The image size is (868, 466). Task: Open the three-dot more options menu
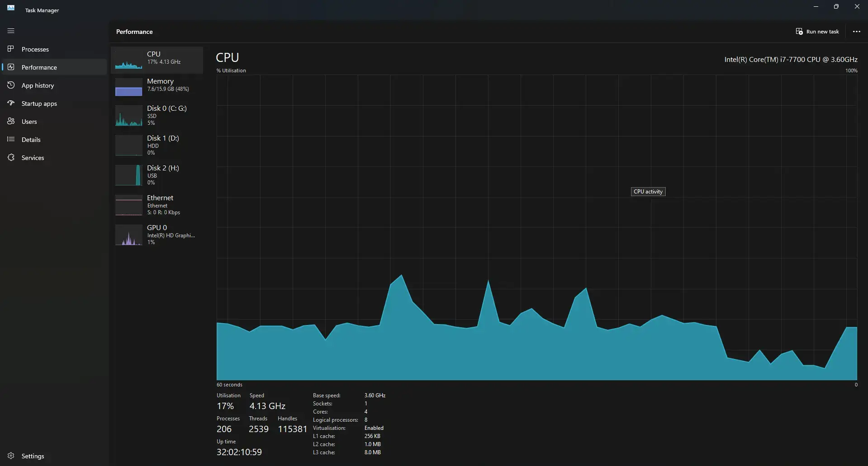point(856,32)
